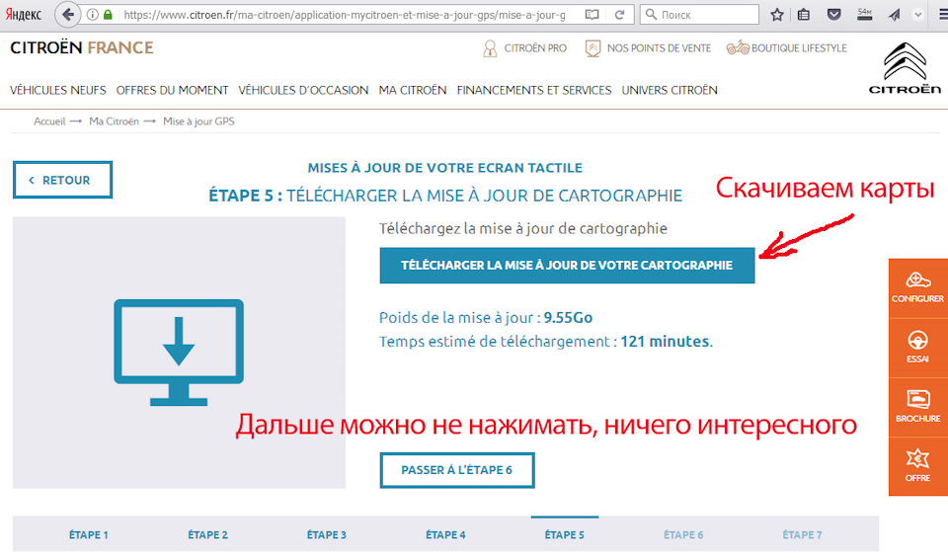Bookmark this page with the star icon

(777, 15)
